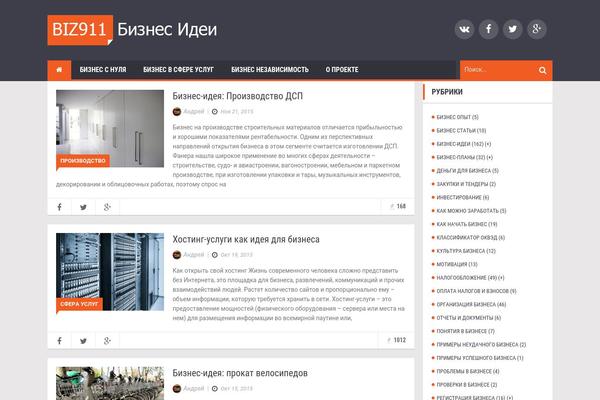This screenshot has height=400, width=600.
Task: Open the ПРИМЕРЫ УСПЕШНОГО БИЗНЕСА category
Action: click(480, 358)
